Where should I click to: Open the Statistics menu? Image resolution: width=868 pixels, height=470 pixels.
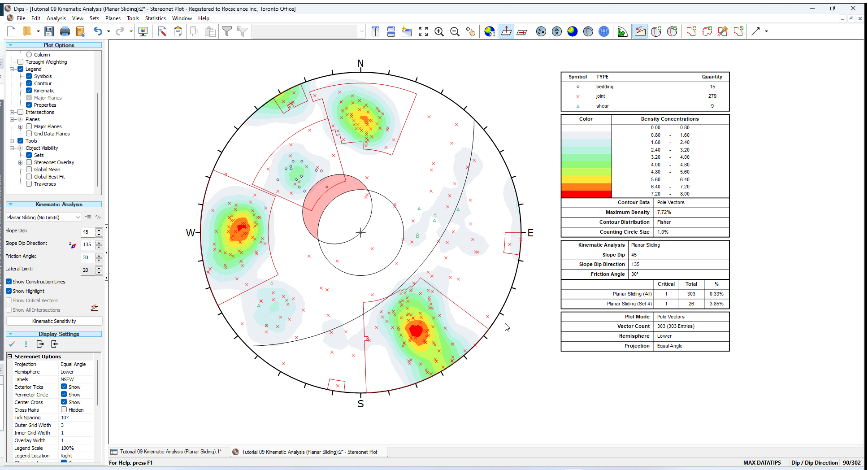coord(155,18)
